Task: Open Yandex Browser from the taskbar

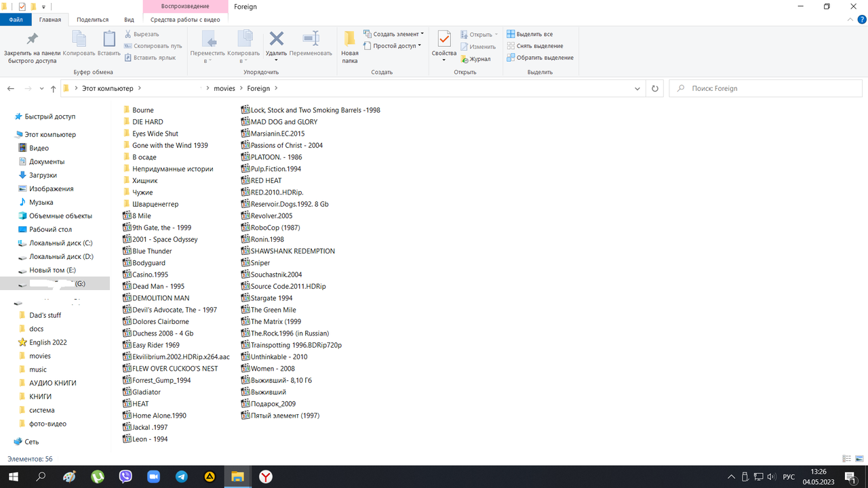Action: (x=266, y=476)
